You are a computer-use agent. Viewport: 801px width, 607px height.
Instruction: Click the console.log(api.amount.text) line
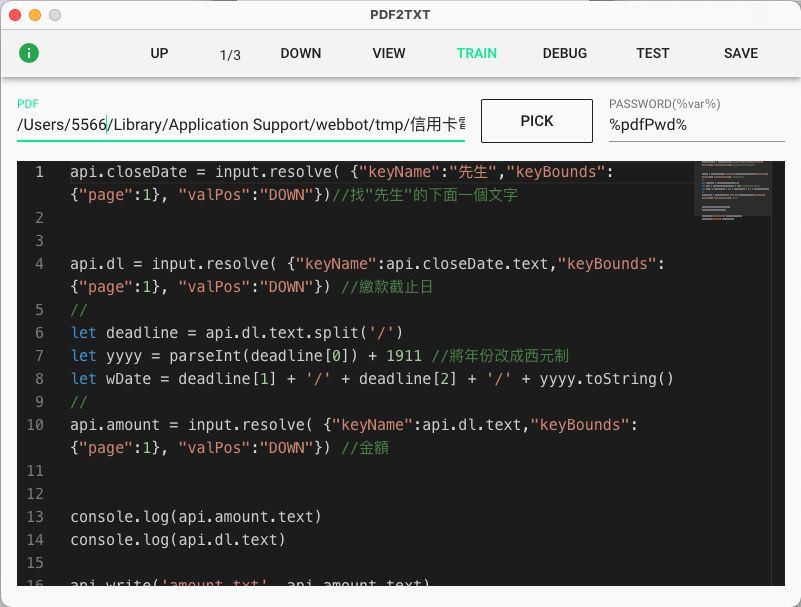click(x=196, y=517)
